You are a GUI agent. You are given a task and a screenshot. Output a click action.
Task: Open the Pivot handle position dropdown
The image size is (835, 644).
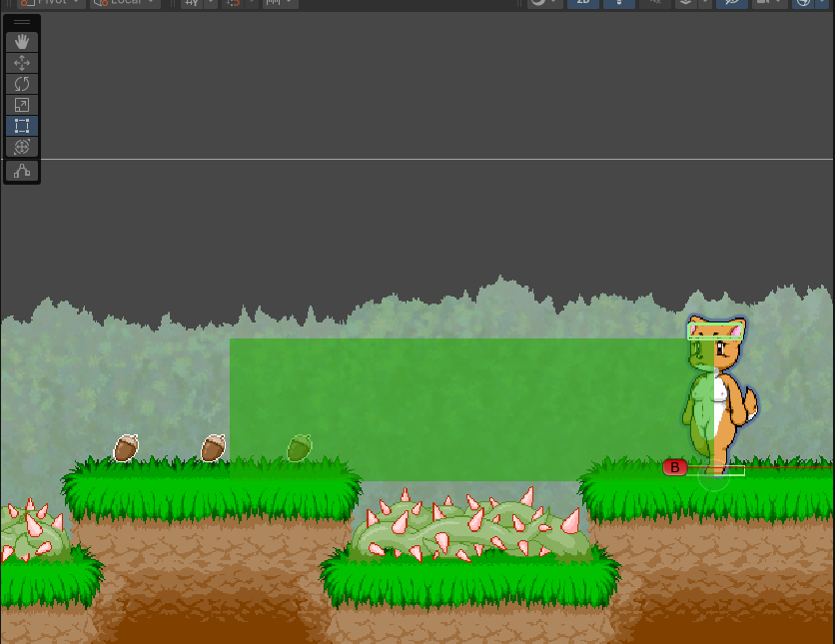pyautogui.click(x=50, y=3)
